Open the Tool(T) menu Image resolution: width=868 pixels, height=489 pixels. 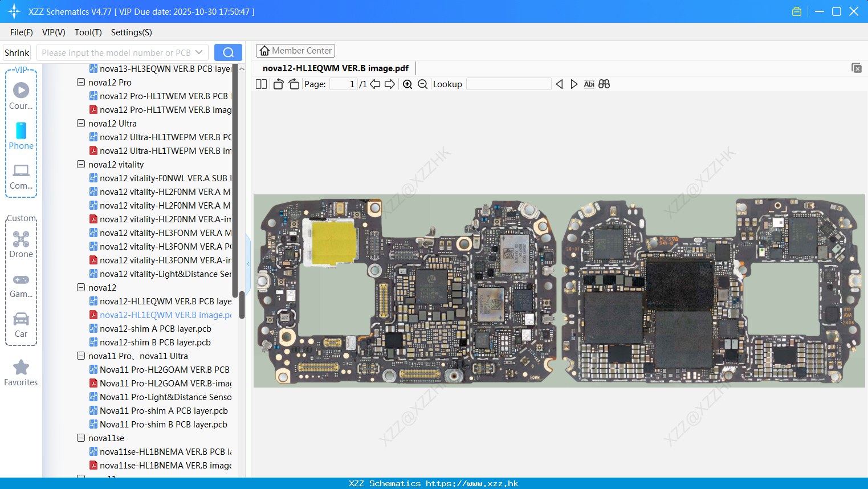pyautogui.click(x=88, y=32)
